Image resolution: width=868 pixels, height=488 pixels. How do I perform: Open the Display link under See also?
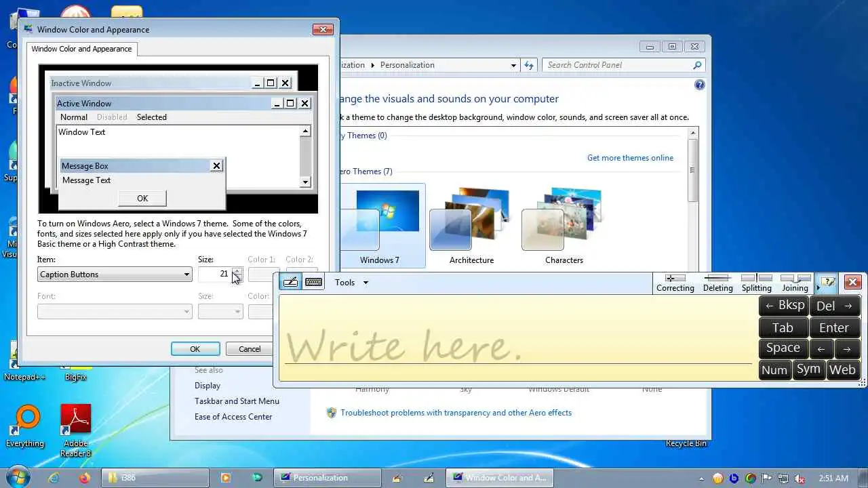coord(208,386)
